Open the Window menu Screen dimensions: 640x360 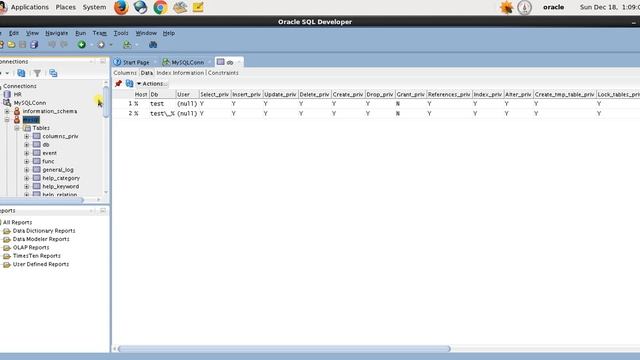[146, 33]
